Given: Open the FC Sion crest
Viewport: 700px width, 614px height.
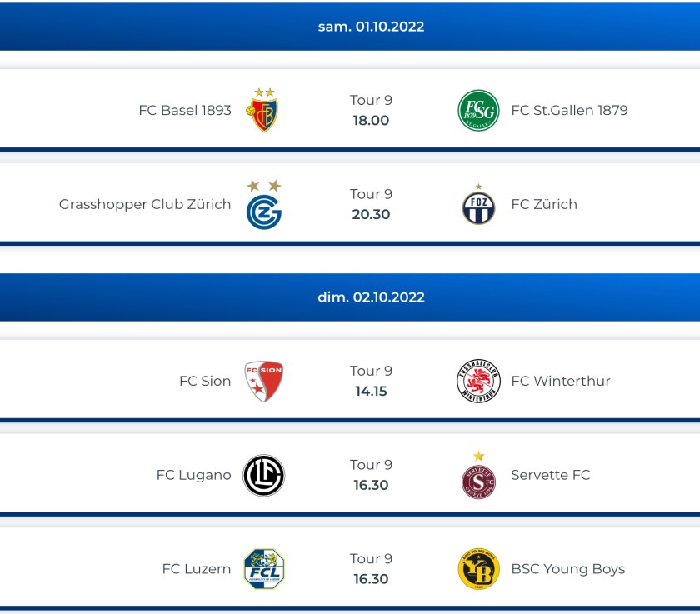Looking at the screenshot, I should 263,382.
